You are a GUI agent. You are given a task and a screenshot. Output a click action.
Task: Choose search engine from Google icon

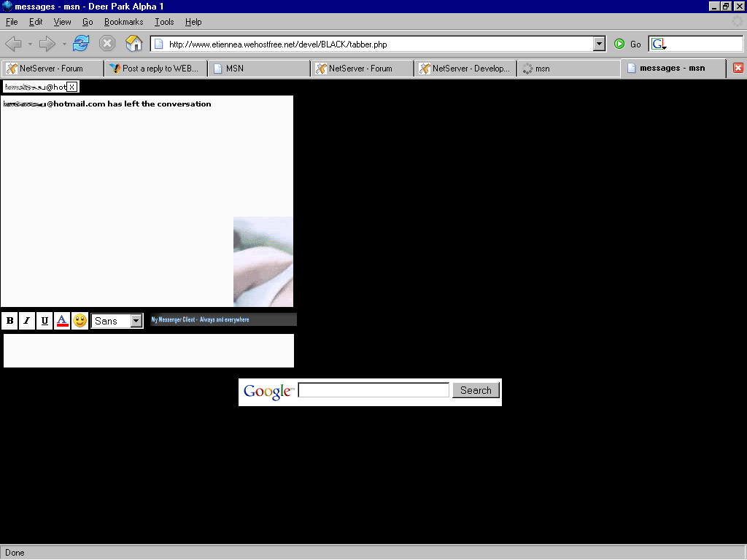coord(659,44)
